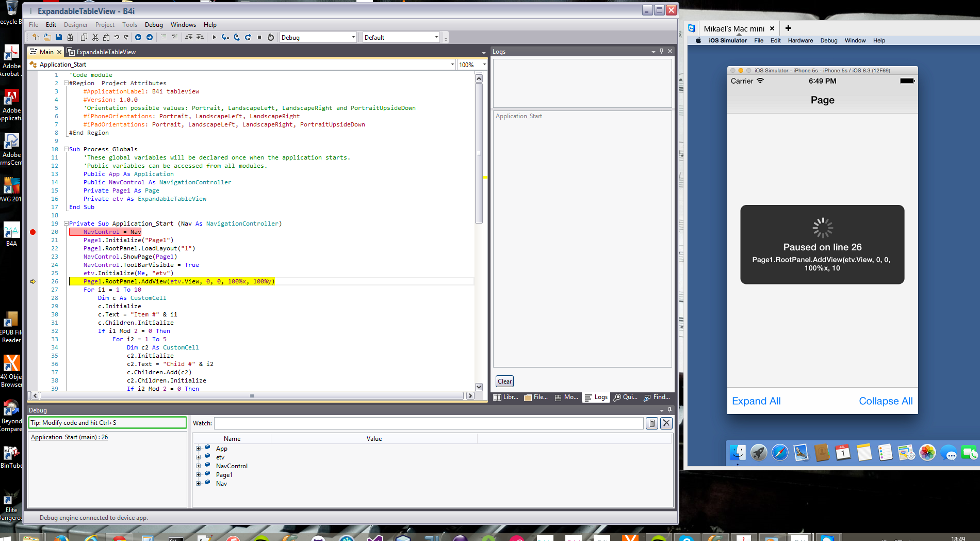980x541 pixels.
Task: Click the Redo arrow icon
Action: pos(126,37)
